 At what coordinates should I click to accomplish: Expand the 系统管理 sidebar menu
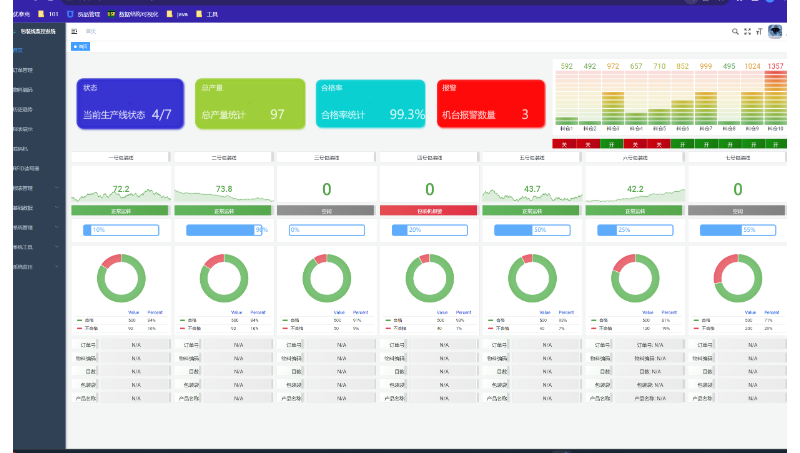pos(37,228)
